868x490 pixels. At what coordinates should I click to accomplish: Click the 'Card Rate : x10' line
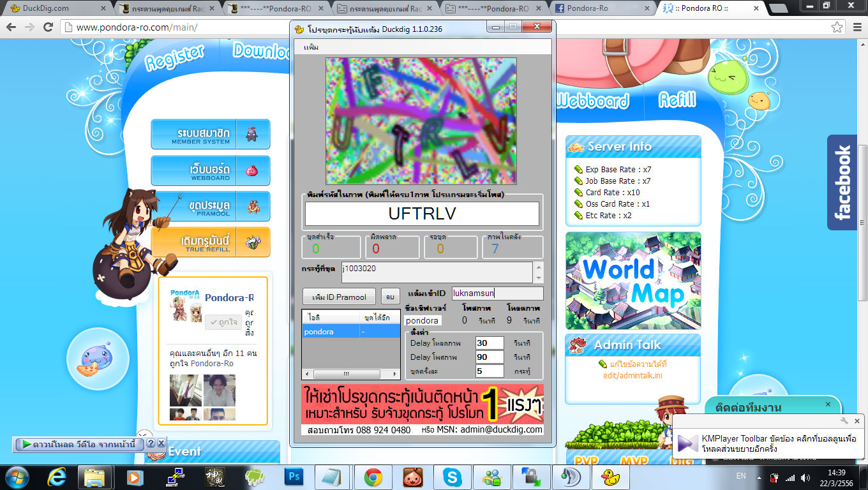(x=613, y=193)
